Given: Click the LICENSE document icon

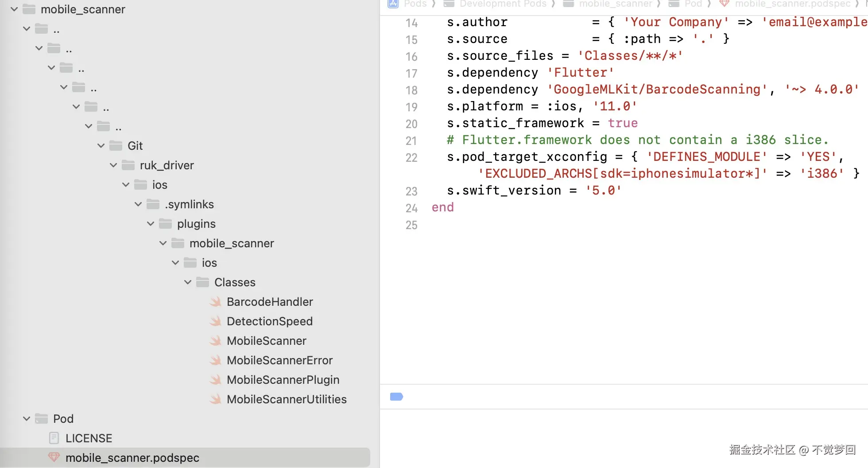Looking at the screenshot, I should click(54, 438).
